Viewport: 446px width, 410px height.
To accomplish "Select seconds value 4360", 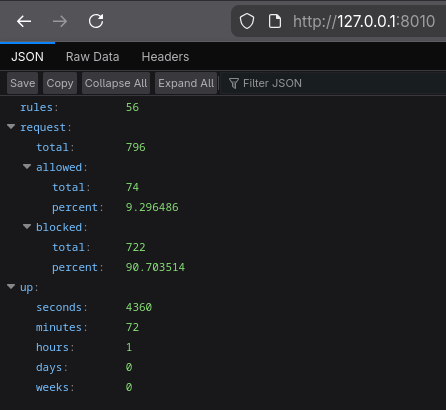I will pos(139,307).
